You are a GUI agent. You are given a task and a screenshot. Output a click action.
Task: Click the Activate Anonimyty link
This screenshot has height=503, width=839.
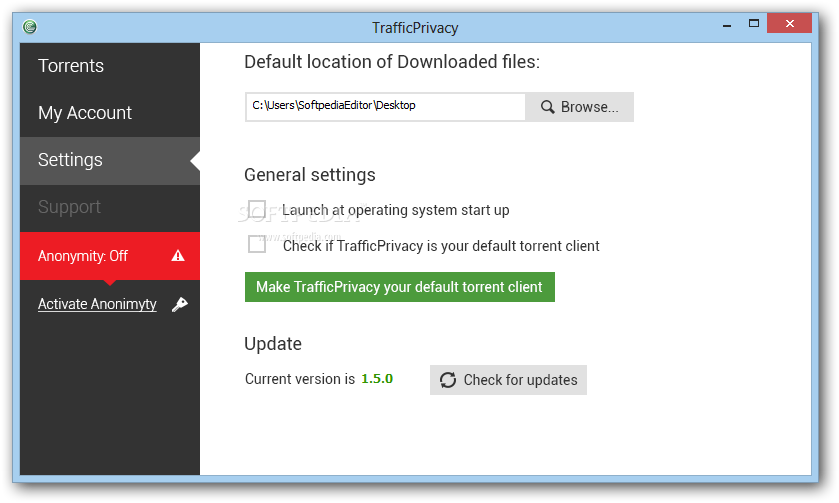coord(97,304)
